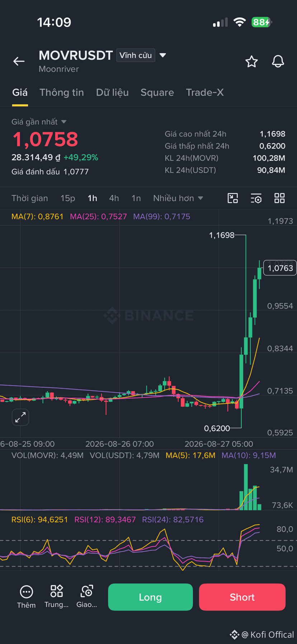Select the Thời gian line chart view
Screen dimensions: 297x644
click(x=30, y=198)
